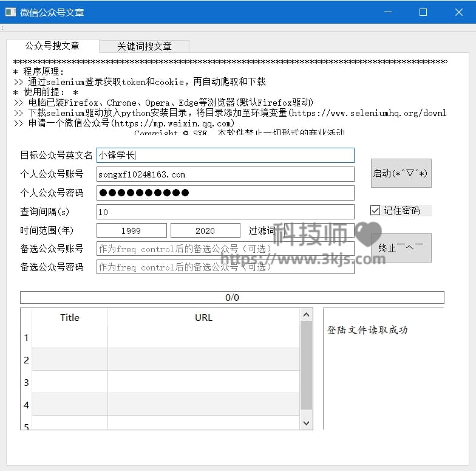The image size is (476, 471).
Task: Click the URL column header
Action: click(x=203, y=317)
